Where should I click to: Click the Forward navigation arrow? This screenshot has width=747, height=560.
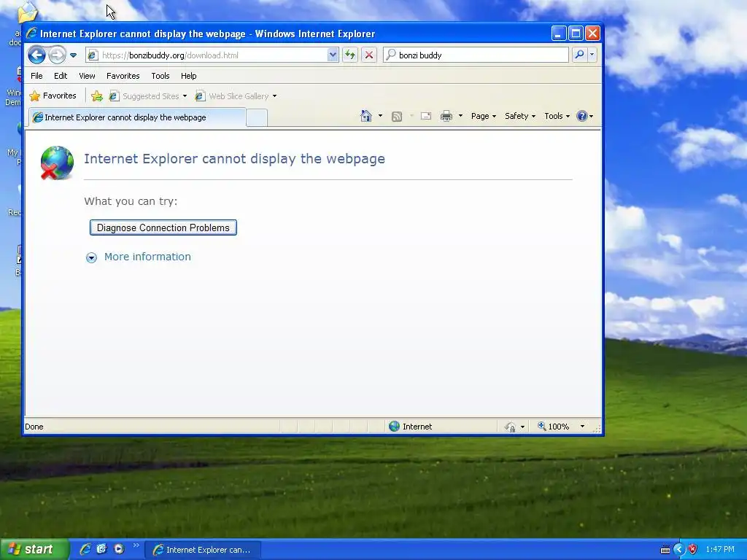[x=57, y=55]
